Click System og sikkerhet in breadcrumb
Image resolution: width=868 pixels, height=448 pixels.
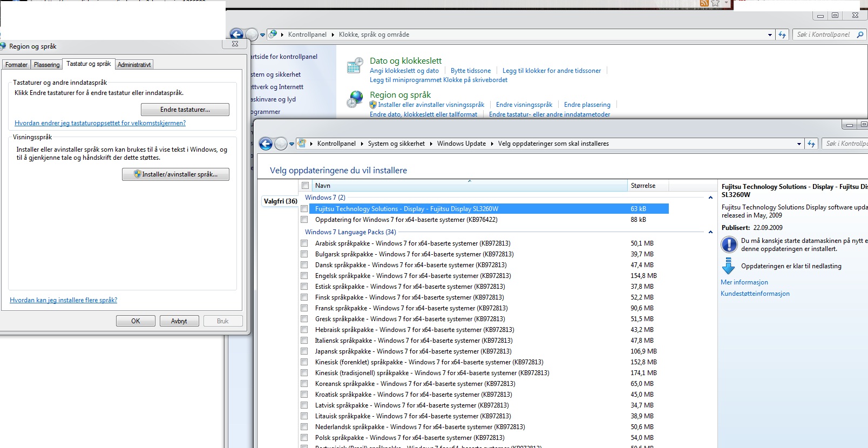coord(396,144)
